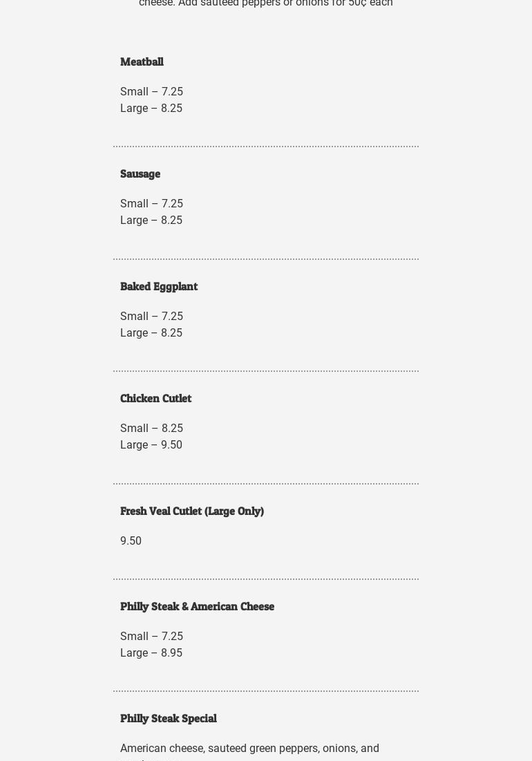Click the Philly Steak Special heading
532x761 pixels.
pos(169,718)
